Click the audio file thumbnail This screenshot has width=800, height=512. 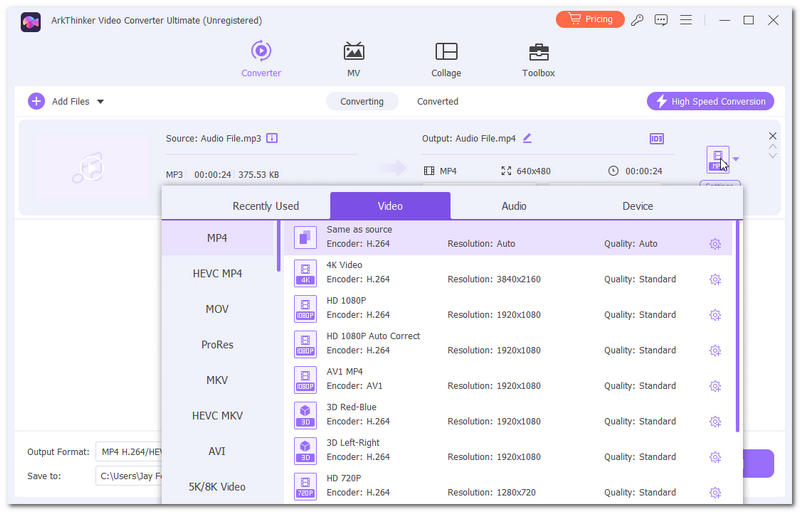[90, 167]
